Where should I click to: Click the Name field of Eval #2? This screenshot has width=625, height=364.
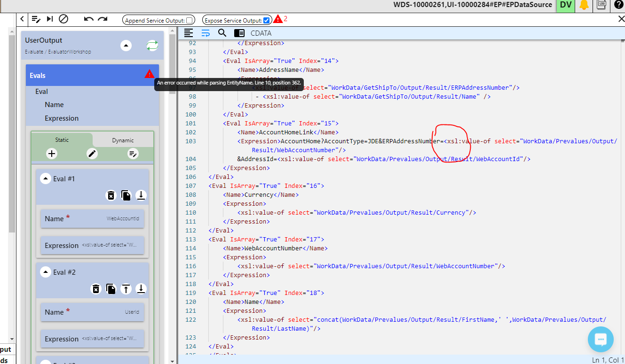[x=92, y=312]
